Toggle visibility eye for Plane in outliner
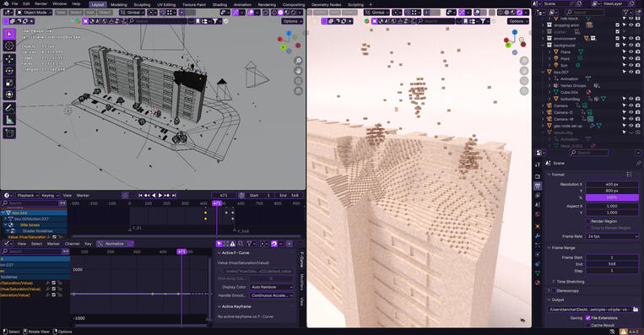 coord(630,52)
